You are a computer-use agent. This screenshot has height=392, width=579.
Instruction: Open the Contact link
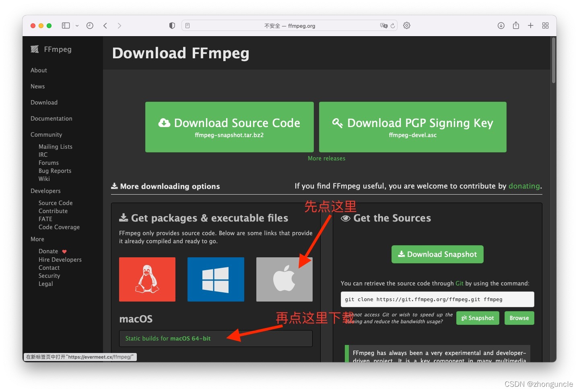[49, 268]
